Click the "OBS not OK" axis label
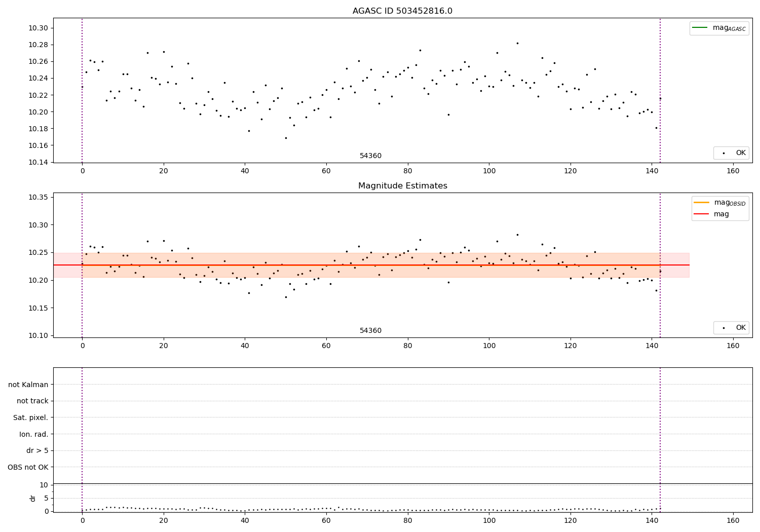The image size is (760, 532). click(x=28, y=467)
